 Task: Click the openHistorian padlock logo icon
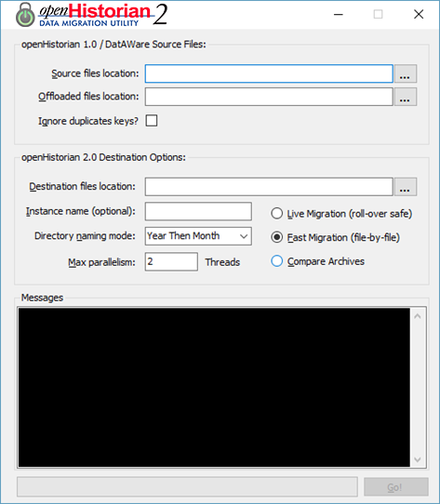pos(25,15)
